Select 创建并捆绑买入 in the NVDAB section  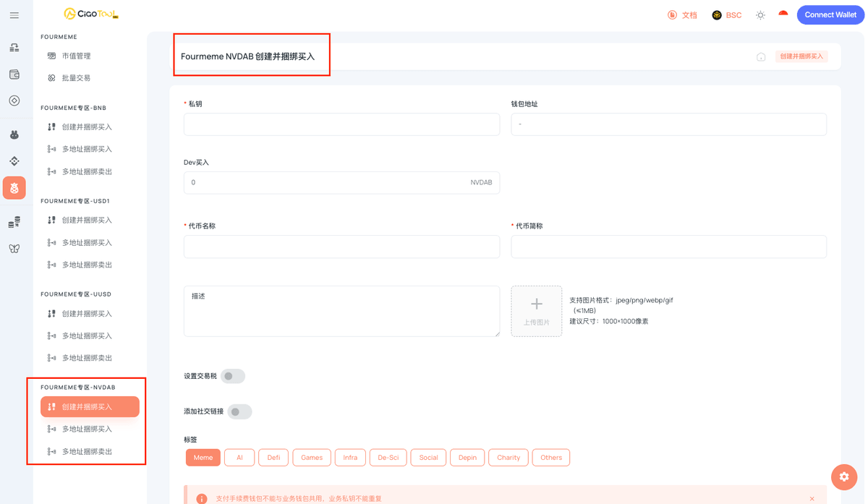(x=90, y=407)
